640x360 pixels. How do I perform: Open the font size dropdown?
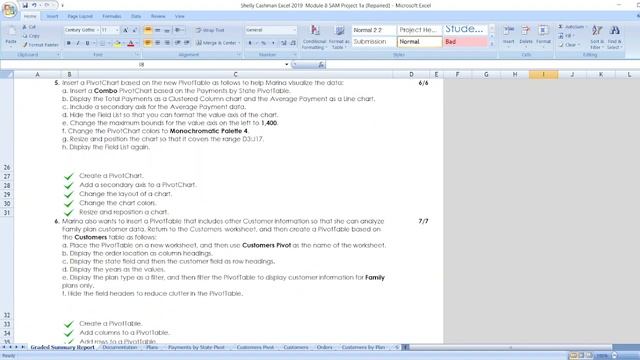coord(117,30)
